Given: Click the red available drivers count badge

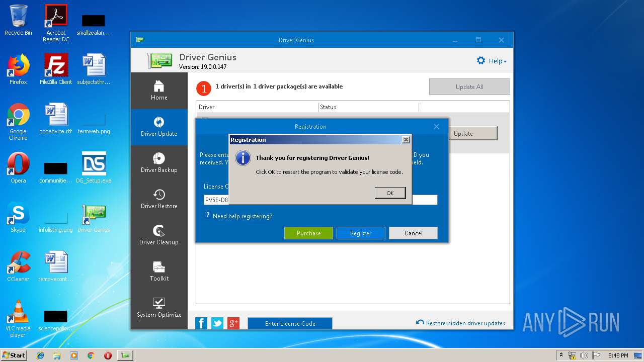Looking at the screenshot, I should pos(203,89).
